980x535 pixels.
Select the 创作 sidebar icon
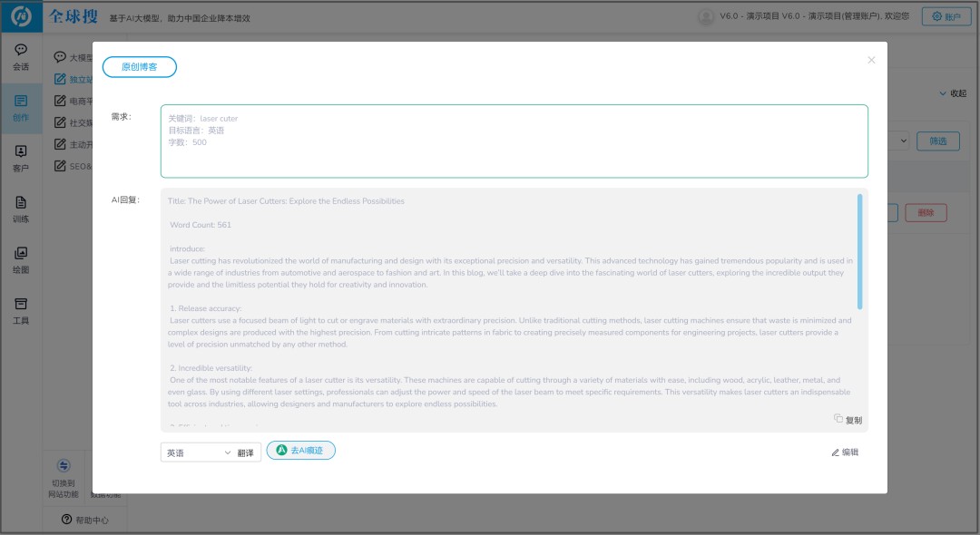21,109
